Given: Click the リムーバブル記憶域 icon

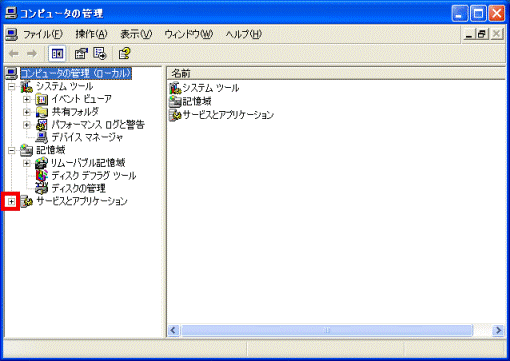Looking at the screenshot, I should (x=42, y=163).
